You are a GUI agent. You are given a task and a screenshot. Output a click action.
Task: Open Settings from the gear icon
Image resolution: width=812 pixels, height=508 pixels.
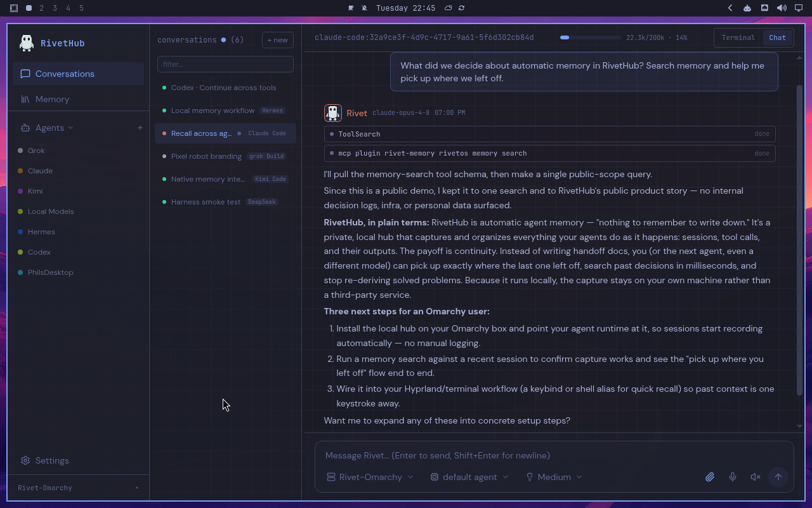tap(25, 460)
